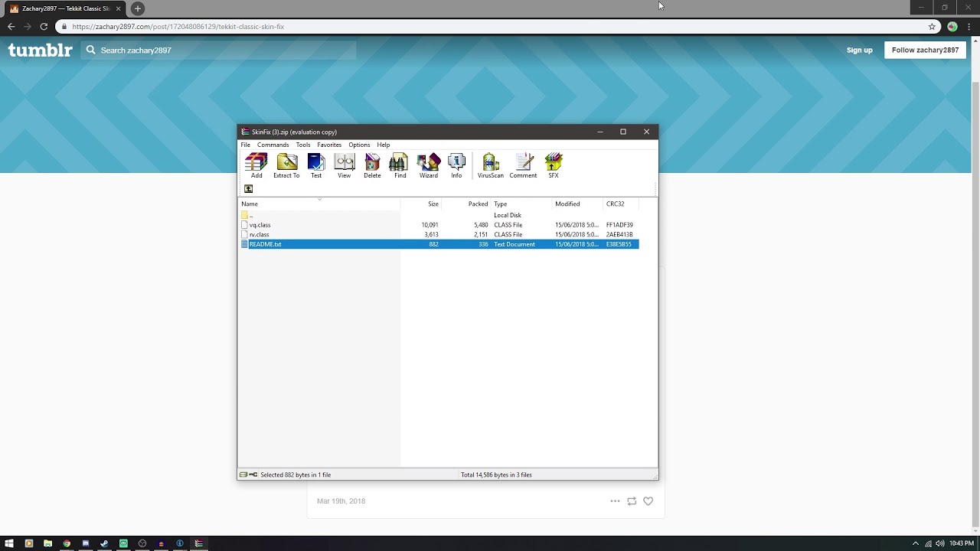Click the Find binoculars icon
980x551 pixels.
(x=400, y=166)
